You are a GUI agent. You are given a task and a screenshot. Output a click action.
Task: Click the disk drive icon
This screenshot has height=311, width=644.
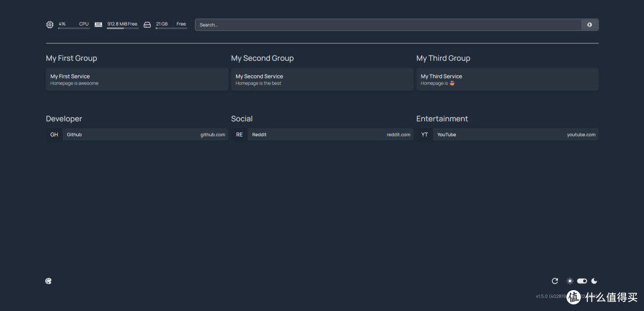[147, 24]
